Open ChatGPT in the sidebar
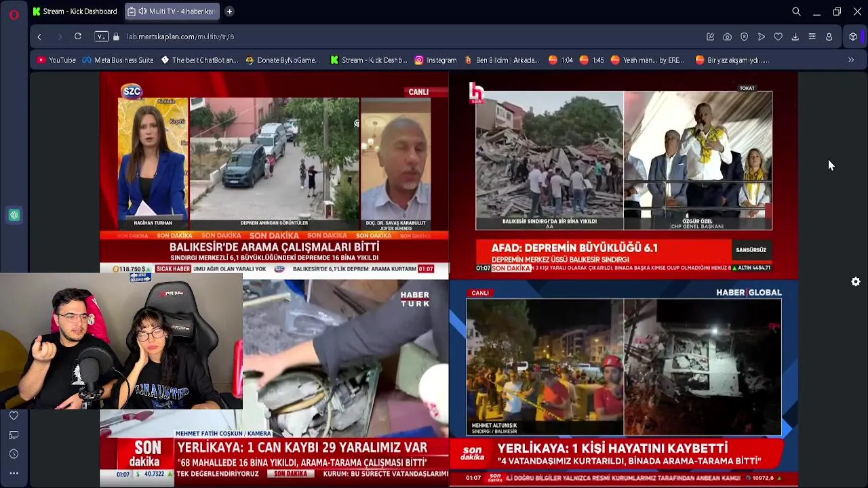The width and height of the screenshot is (868, 488). coord(14,216)
